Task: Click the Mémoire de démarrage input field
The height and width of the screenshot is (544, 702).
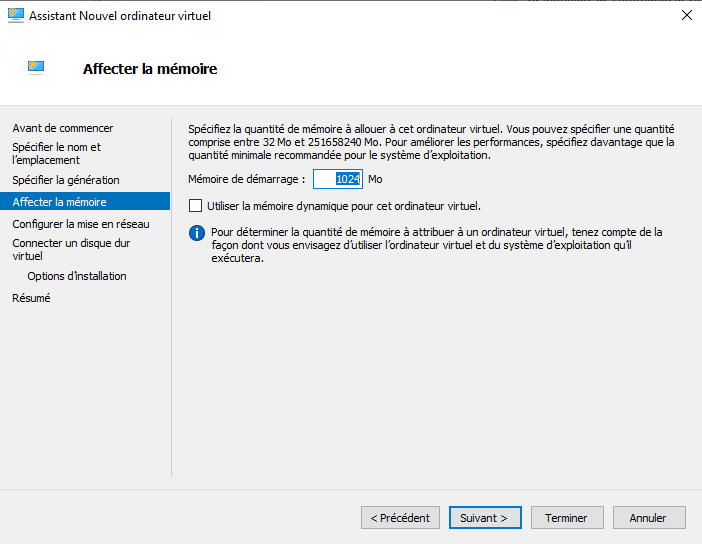Action: [338, 179]
